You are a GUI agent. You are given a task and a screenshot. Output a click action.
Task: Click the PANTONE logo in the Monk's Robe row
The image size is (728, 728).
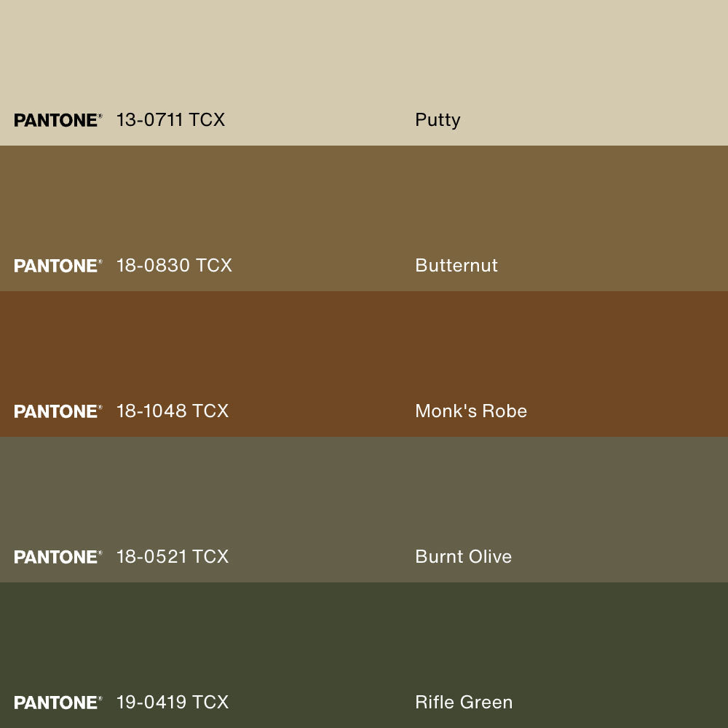[x=58, y=411]
